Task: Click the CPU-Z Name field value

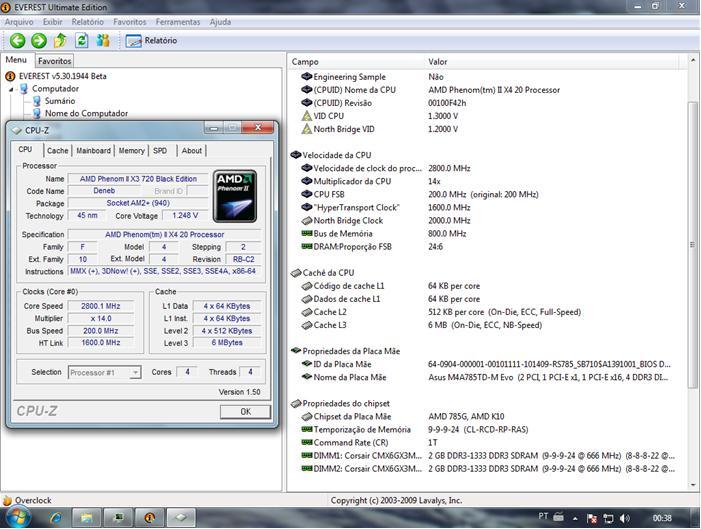Action: (138, 179)
